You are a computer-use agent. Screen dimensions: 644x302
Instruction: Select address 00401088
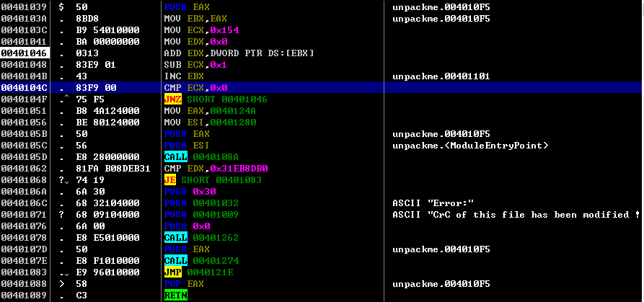(x=25, y=283)
